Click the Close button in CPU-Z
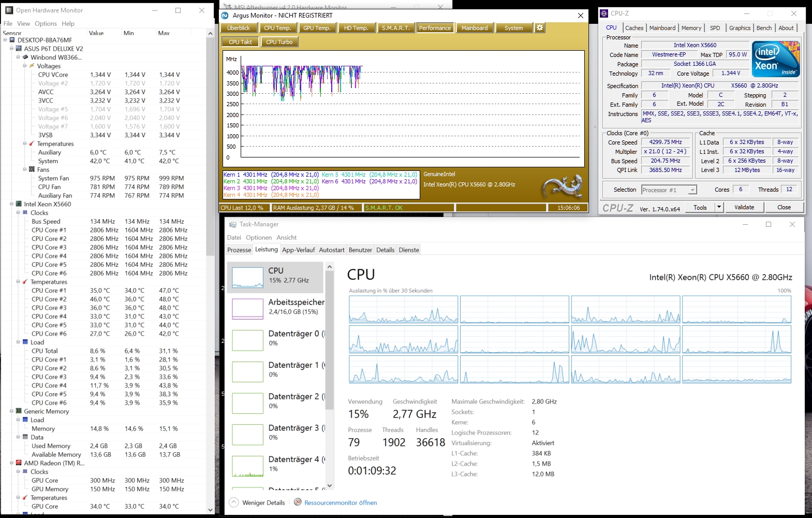This screenshot has height=518, width=812. pos(784,207)
